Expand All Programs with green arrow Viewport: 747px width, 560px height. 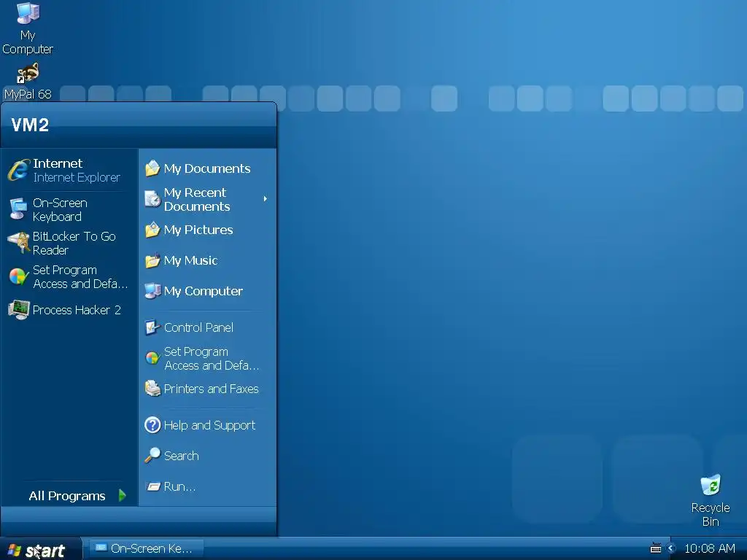click(123, 495)
